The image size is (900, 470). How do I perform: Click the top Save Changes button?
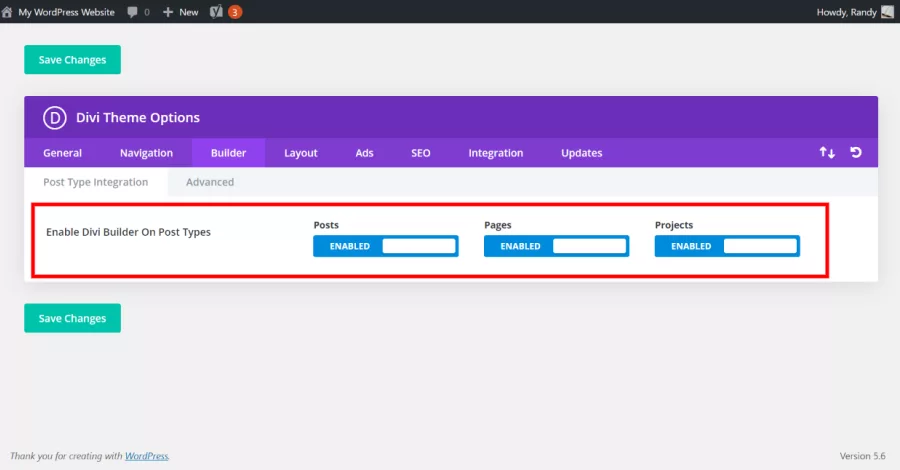point(72,60)
